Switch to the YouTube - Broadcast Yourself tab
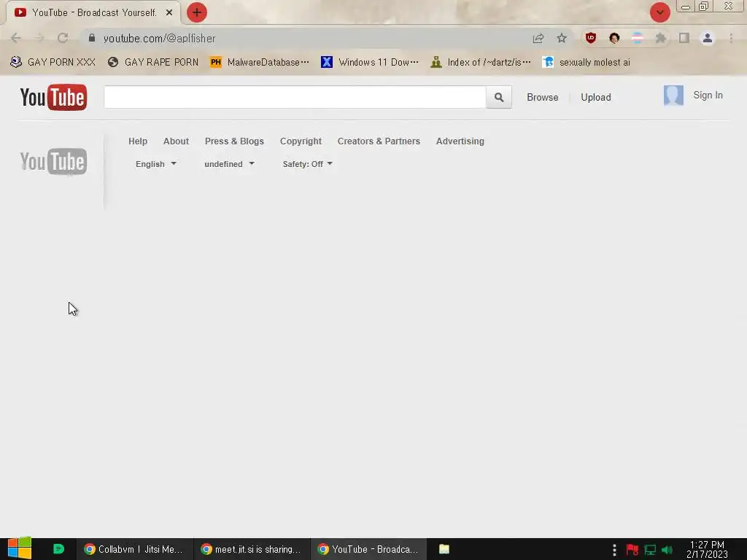This screenshot has width=747, height=560. pos(93,13)
